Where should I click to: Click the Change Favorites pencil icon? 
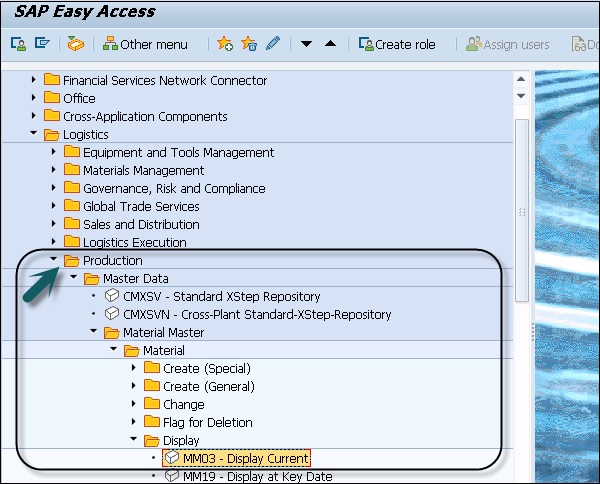pyautogui.click(x=273, y=44)
